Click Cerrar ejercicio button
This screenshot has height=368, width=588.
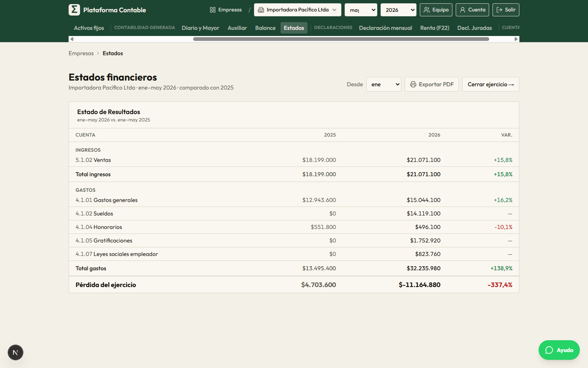[x=491, y=84]
